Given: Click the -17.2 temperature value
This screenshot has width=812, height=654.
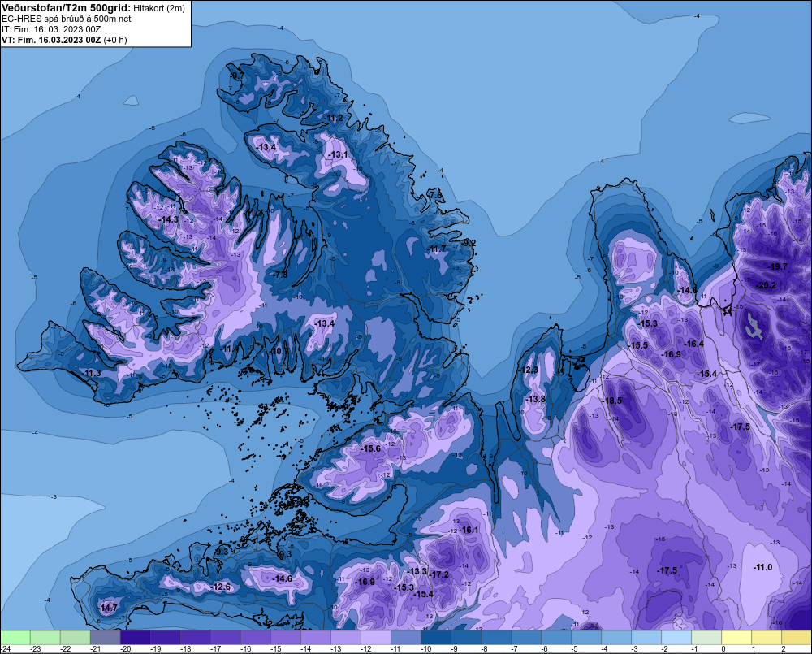Looking at the screenshot, I should pyautogui.click(x=439, y=574).
